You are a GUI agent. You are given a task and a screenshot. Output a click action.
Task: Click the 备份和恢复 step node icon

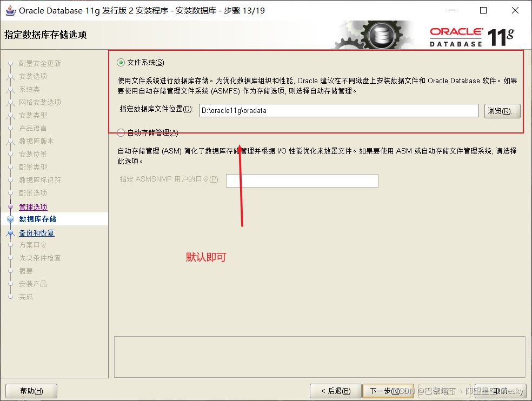(11, 232)
